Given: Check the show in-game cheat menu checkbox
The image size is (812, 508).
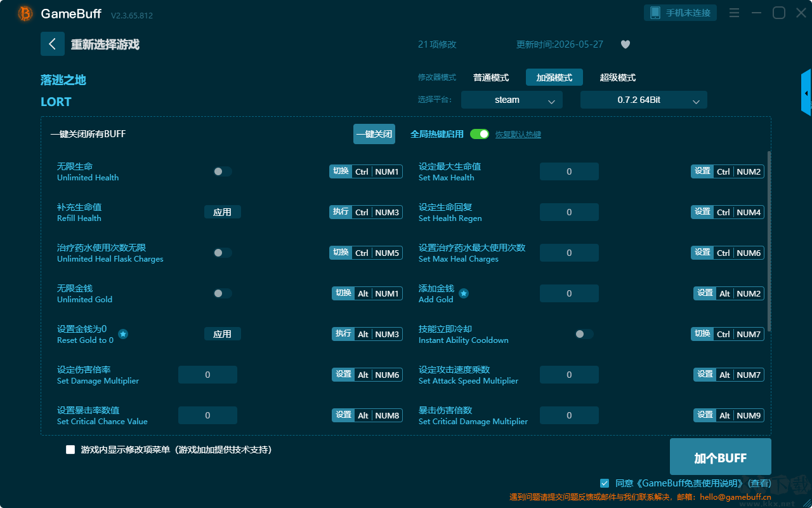Looking at the screenshot, I should pos(70,450).
